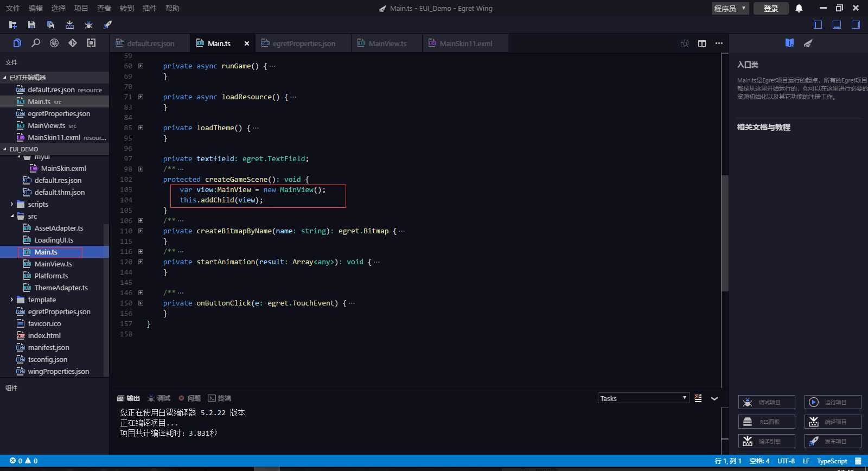
Task: Click the save file toolbar icon
Action: [32, 24]
